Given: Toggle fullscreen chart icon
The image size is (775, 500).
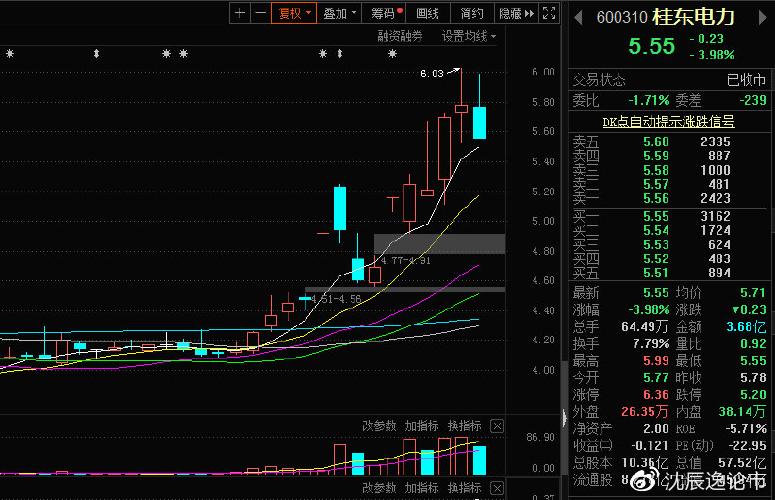Looking at the screenshot, I should pyautogui.click(x=549, y=13).
